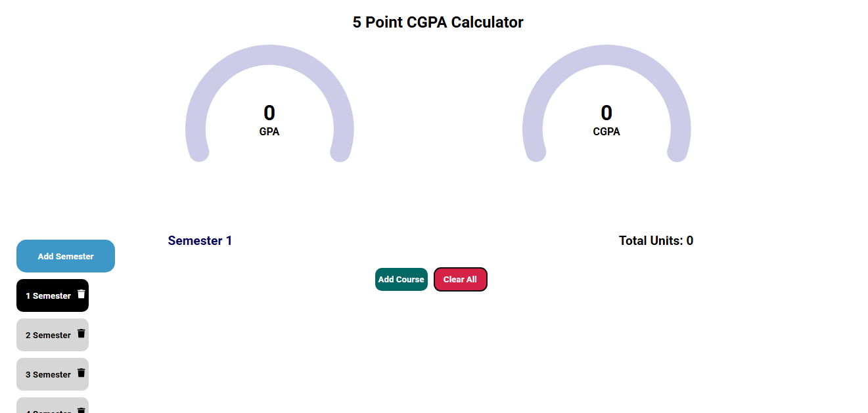Remove 3 Semester with its trash icon

(81, 373)
